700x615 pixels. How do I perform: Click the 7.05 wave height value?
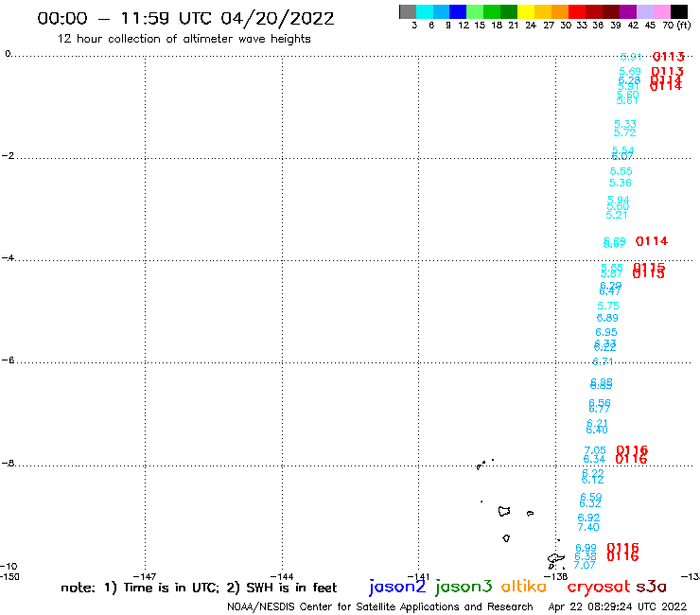[595, 450]
